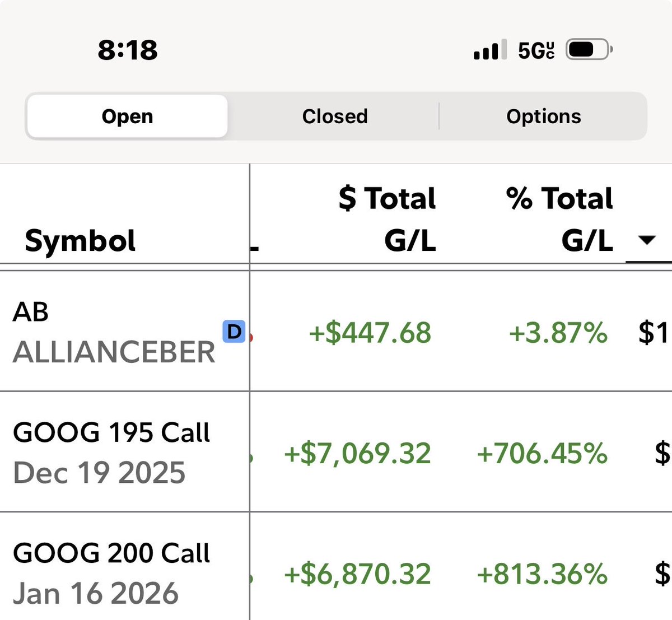Tap the +813.36% gain percentage
672x620 pixels.
pos(542,574)
